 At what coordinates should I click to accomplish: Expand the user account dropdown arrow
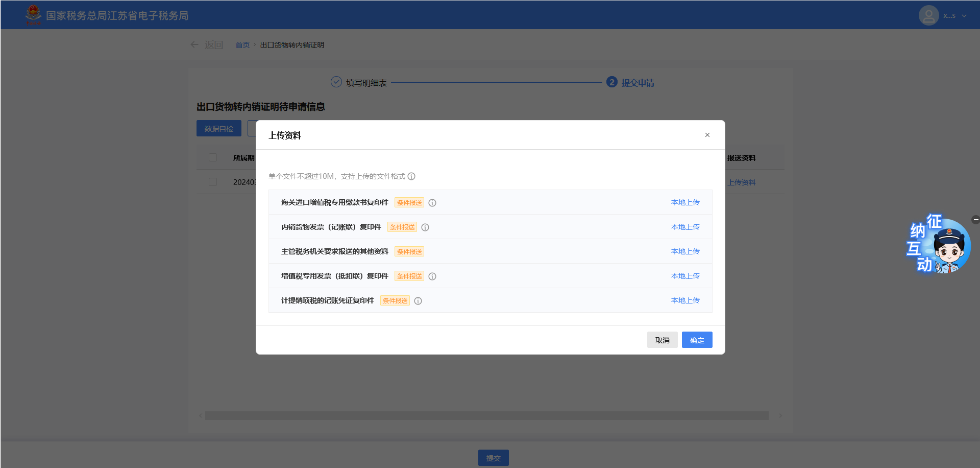964,16
